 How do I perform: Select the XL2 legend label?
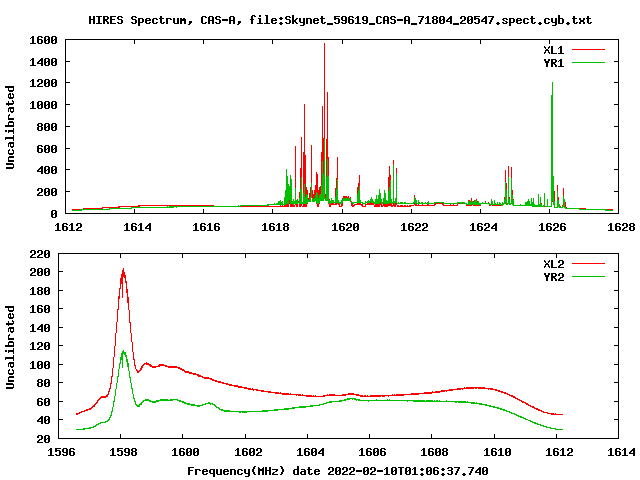tap(553, 264)
